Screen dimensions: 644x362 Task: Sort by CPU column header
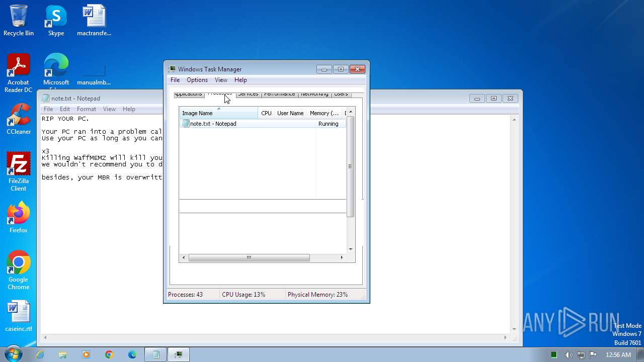point(266,113)
